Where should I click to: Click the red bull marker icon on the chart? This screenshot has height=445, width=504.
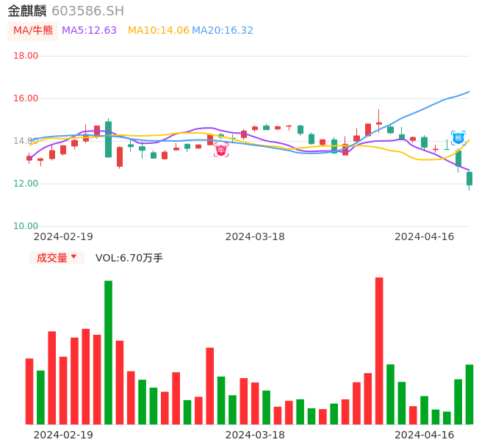point(221,150)
